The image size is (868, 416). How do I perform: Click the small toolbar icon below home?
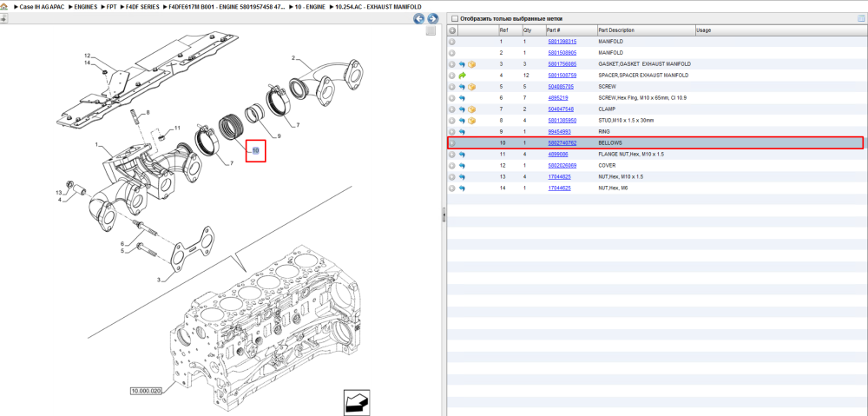(x=3, y=18)
